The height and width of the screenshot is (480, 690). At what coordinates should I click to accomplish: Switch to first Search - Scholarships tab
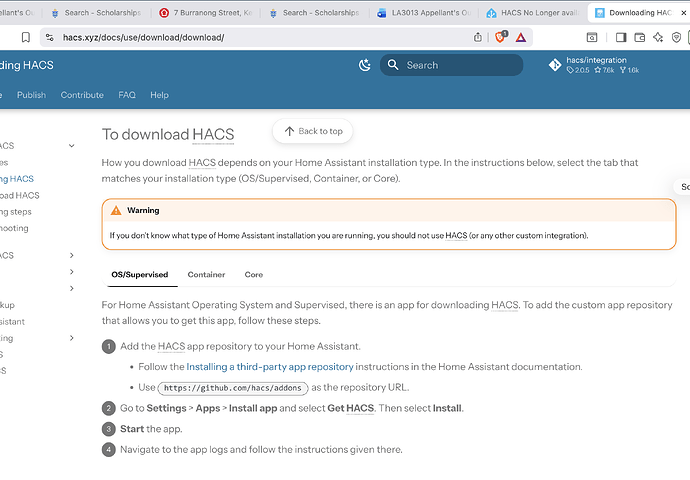point(97,13)
